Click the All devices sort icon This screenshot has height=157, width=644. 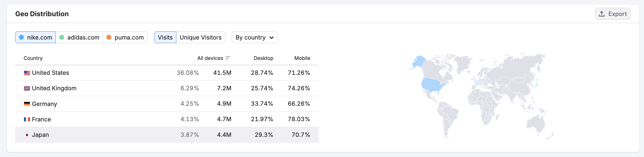(228, 58)
